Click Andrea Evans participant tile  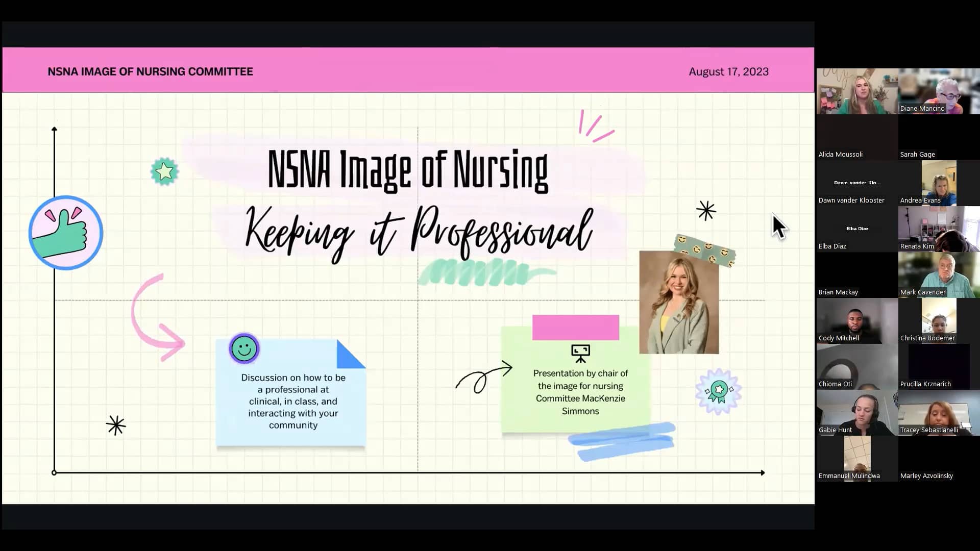(939, 183)
